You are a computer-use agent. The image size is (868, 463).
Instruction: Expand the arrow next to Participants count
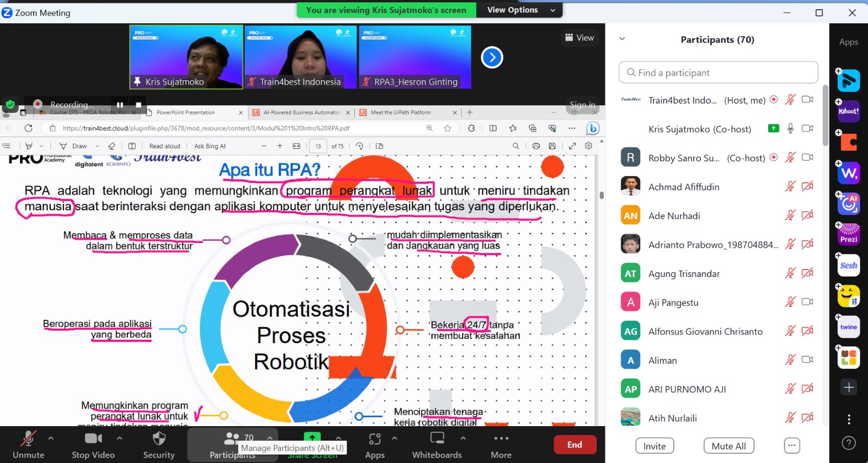point(270,438)
